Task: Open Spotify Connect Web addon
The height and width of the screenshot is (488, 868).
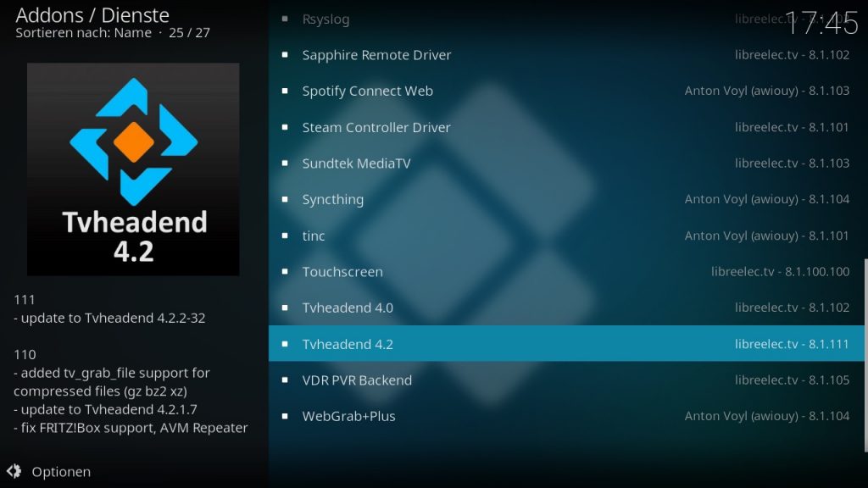Action: click(x=568, y=91)
